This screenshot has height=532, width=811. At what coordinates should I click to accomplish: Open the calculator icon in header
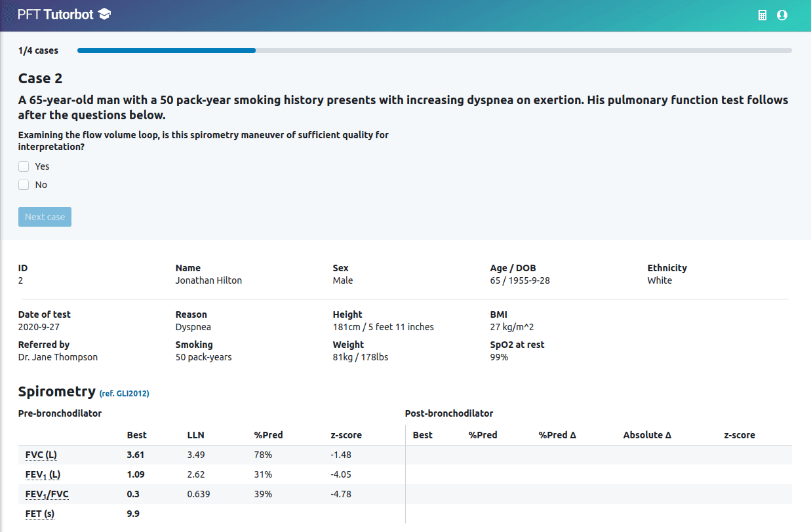[x=762, y=15]
